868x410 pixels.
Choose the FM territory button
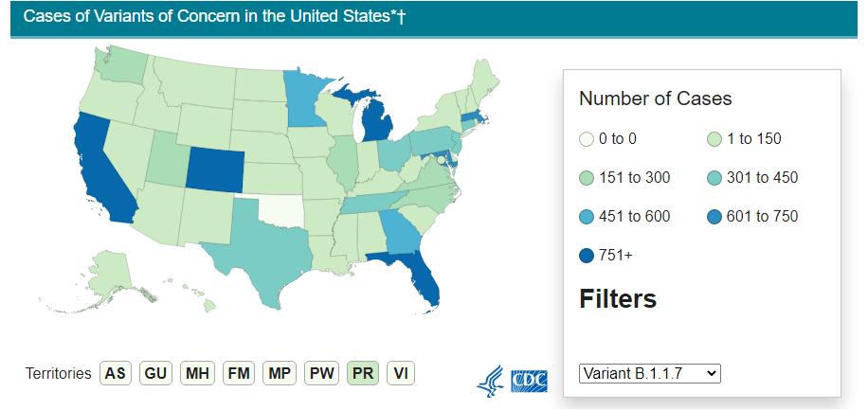239,373
